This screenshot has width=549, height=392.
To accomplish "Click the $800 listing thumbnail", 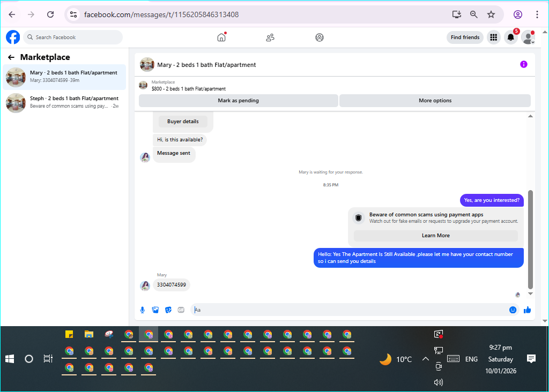I will click(143, 85).
